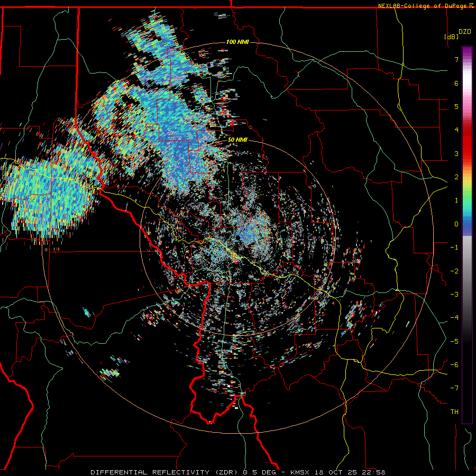Click the 50 NMI range ring label

(x=237, y=140)
